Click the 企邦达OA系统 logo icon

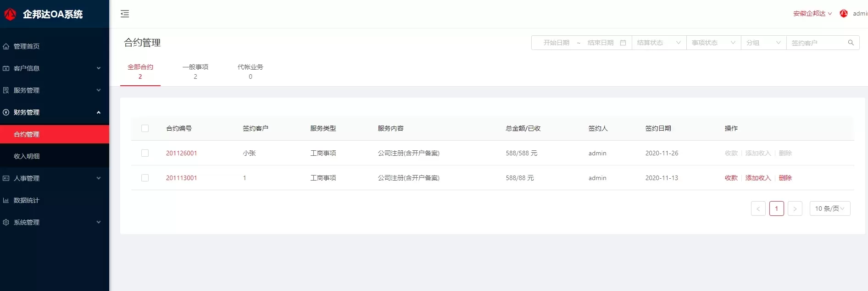[10, 14]
